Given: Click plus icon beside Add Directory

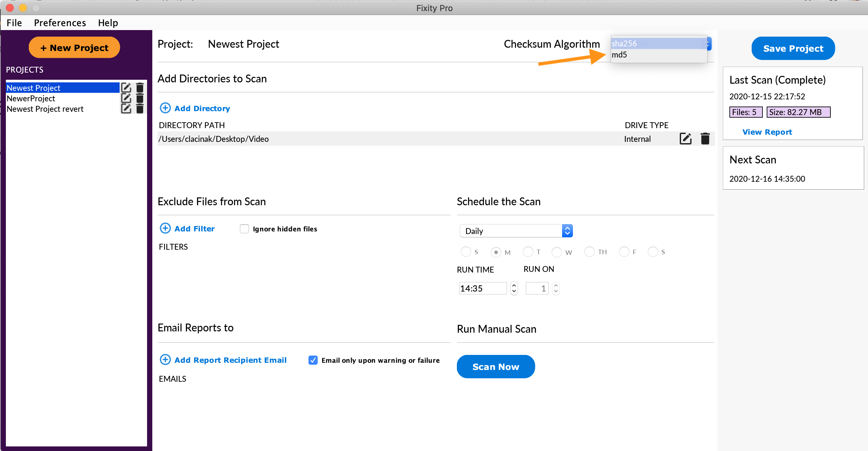Looking at the screenshot, I should (165, 108).
